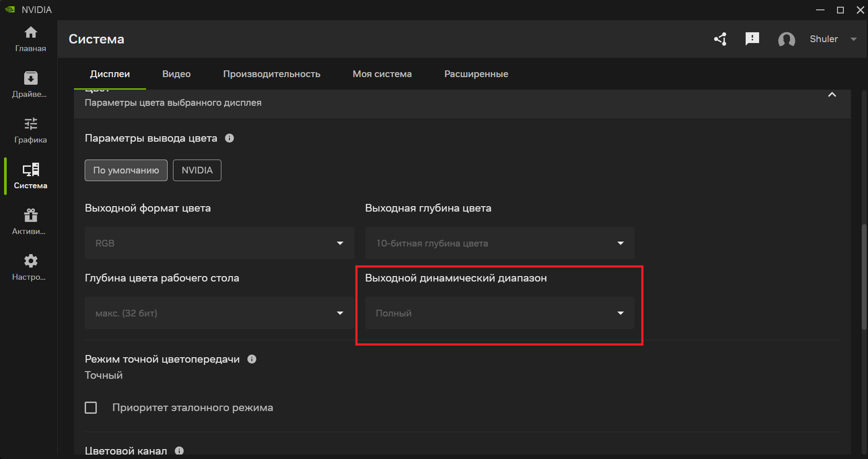
Task: Minimize the NVIDIA app window
Action: (820, 10)
